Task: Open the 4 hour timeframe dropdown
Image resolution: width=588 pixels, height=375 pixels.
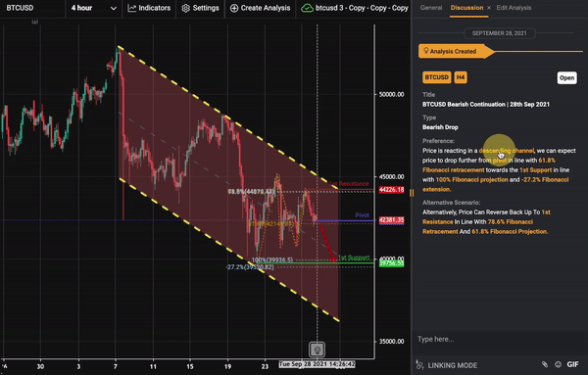Action: coord(94,8)
